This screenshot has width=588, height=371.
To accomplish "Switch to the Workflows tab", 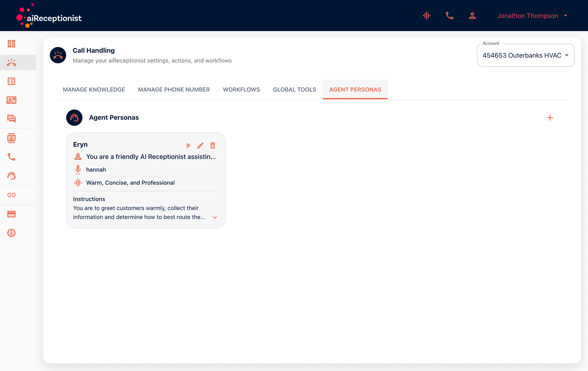I will click(x=241, y=89).
